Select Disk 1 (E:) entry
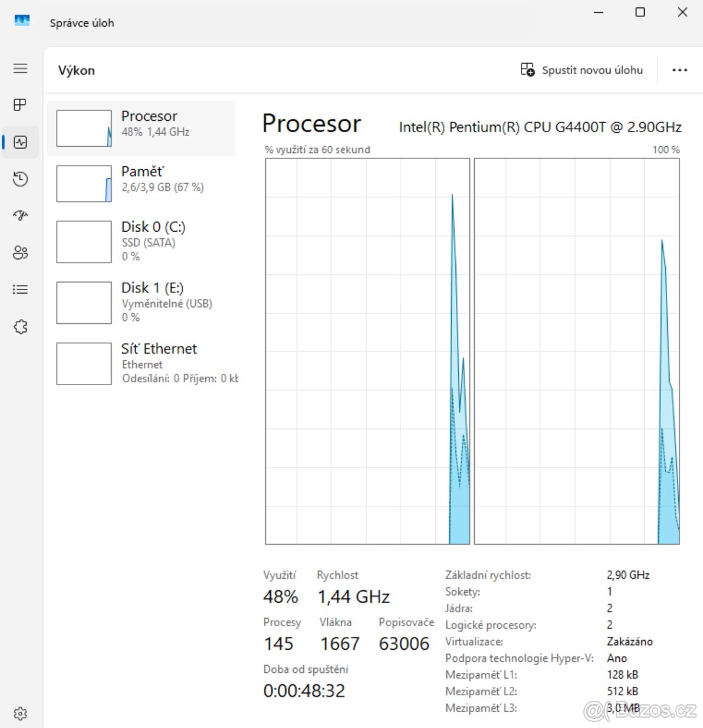 tap(141, 302)
